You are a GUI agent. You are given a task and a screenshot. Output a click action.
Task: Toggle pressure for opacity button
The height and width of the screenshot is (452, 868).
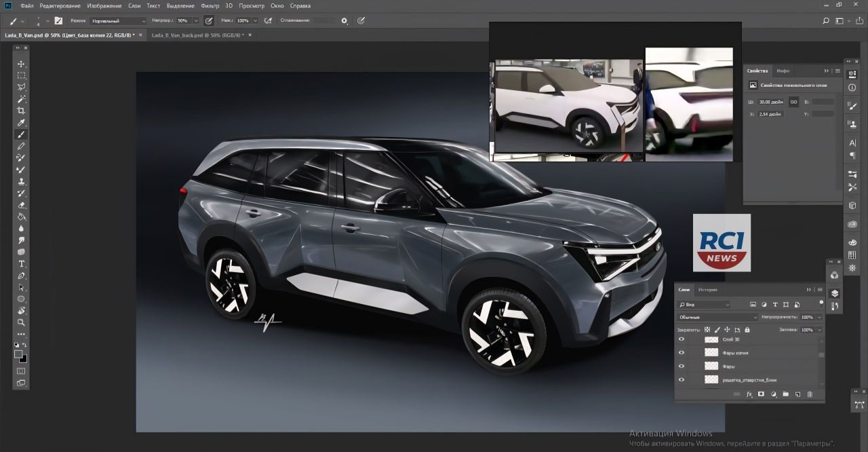click(x=209, y=20)
